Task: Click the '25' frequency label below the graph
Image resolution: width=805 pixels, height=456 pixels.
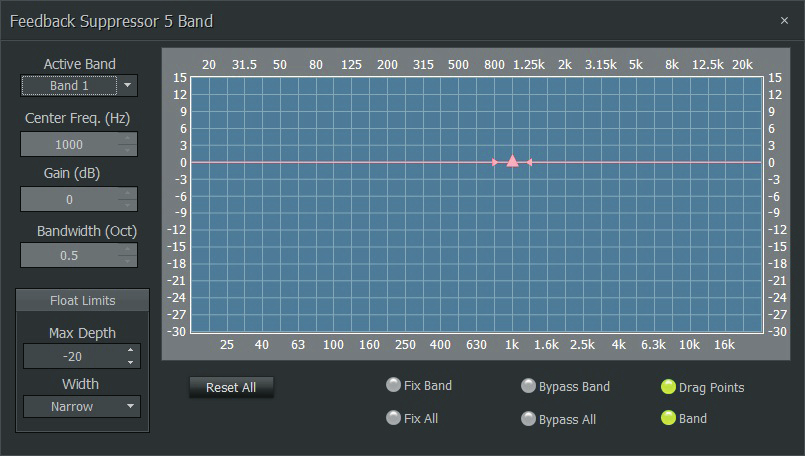Action: tap(227, 345)
